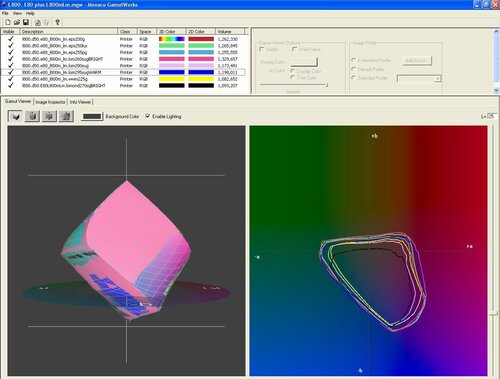The height and width of the screenshot is (379, 500).
Task: Toggle visibility of the eps255pg profile
Action: (x=11, y=52)
